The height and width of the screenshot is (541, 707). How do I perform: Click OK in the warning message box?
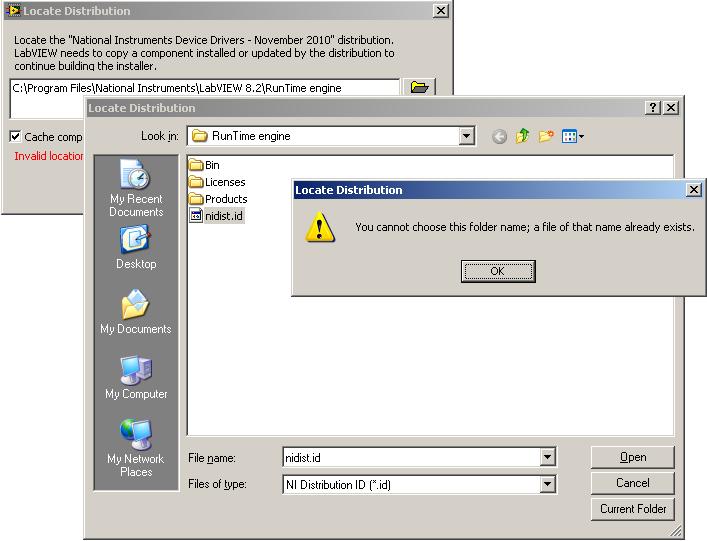pos(498,271)
